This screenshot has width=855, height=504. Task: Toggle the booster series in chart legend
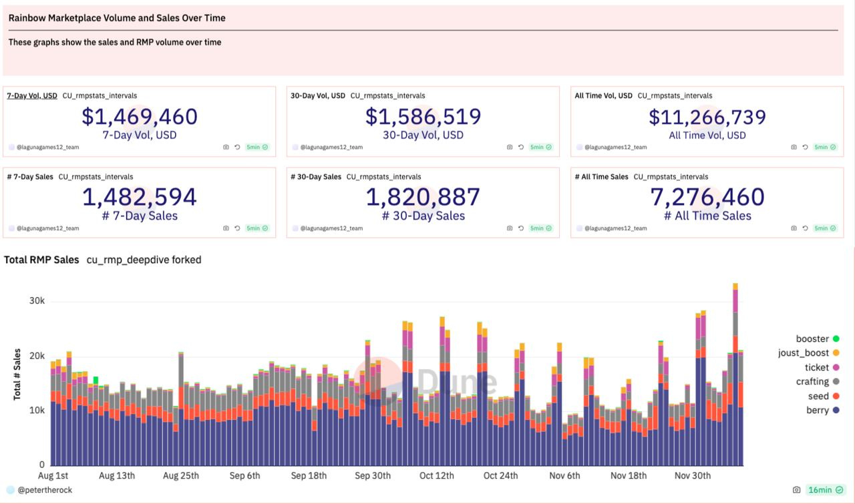817,339
